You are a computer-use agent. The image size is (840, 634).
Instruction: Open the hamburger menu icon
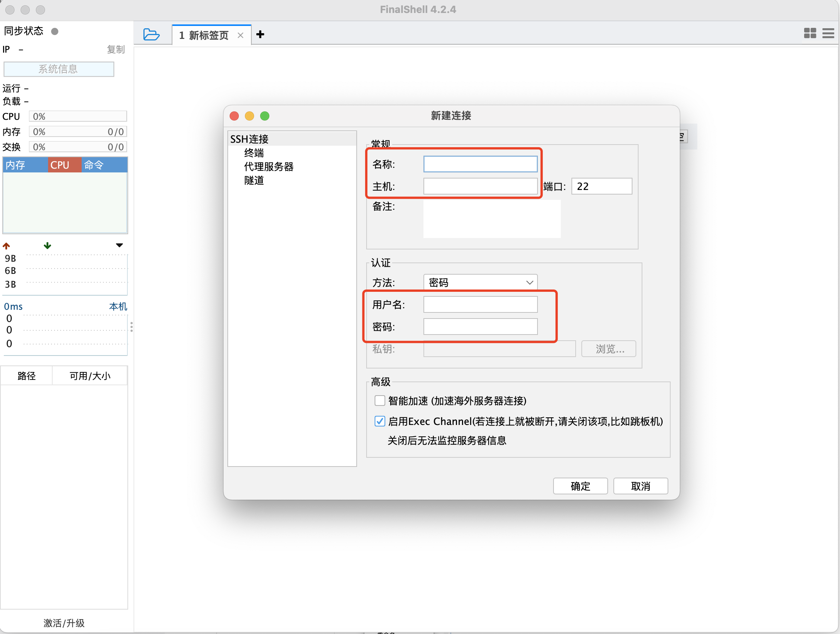[x=828, y=33]
